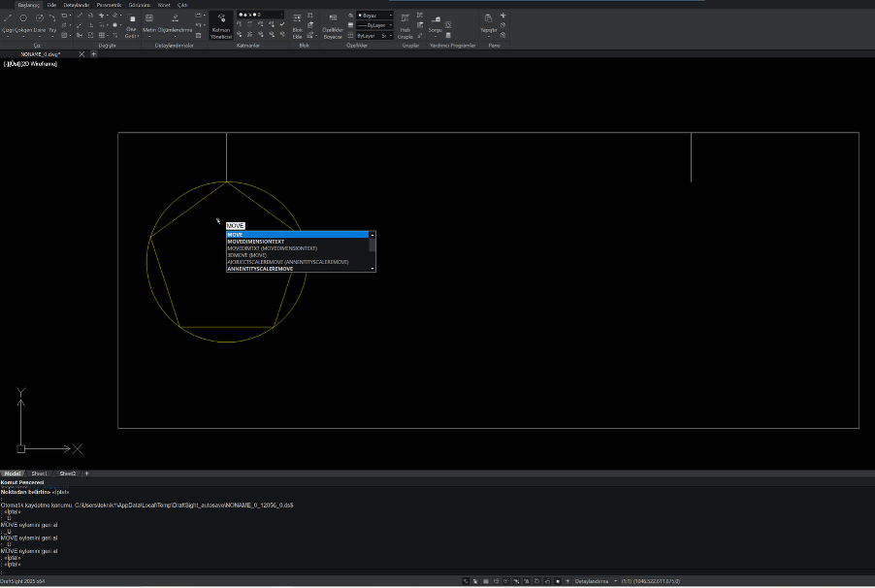Open the Görünüm ribbon tab
The height and width of the screenshot is (588, 875).
(x=139, y=5)
